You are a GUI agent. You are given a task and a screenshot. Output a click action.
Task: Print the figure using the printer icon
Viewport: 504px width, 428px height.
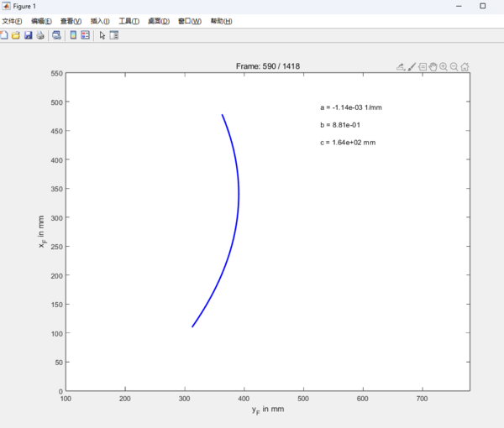[x=39, y=36]
